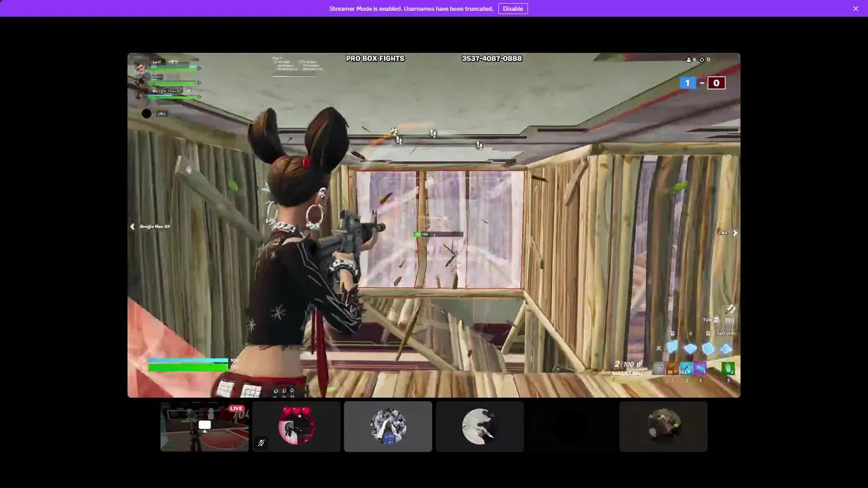Open the LIVE basketball stream tile
Image resolution: width=868 pixels, height=488 pixels.
click(x=204, y=426)
